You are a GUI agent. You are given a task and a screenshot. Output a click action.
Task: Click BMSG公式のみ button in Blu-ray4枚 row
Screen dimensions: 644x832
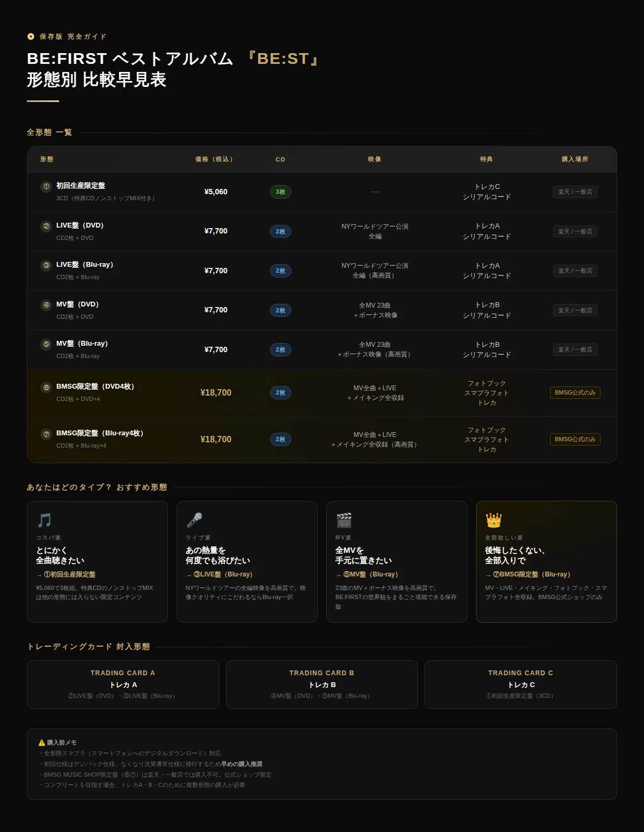(575, 439)
